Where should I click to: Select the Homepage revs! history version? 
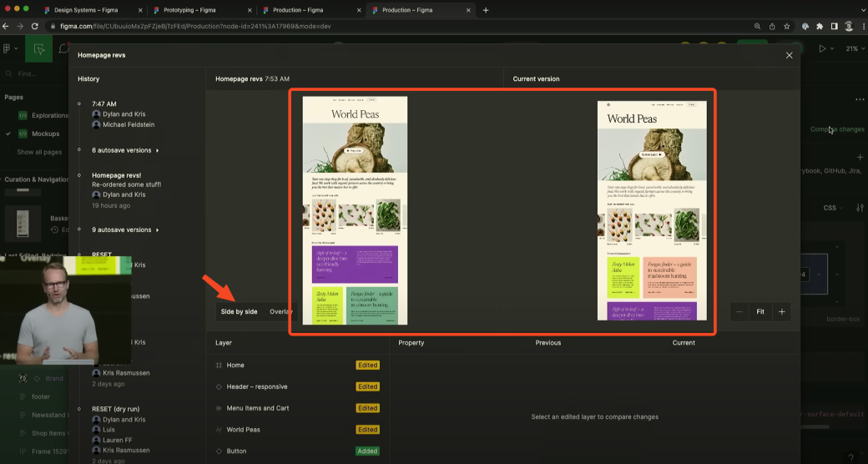tap(116, 175)
